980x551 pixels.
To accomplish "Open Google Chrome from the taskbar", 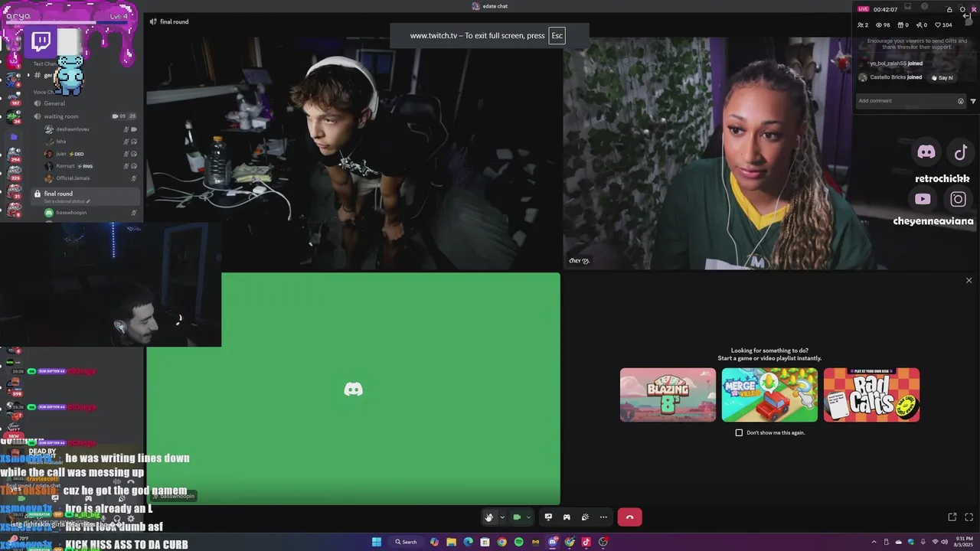I will [x=501, y=542].
